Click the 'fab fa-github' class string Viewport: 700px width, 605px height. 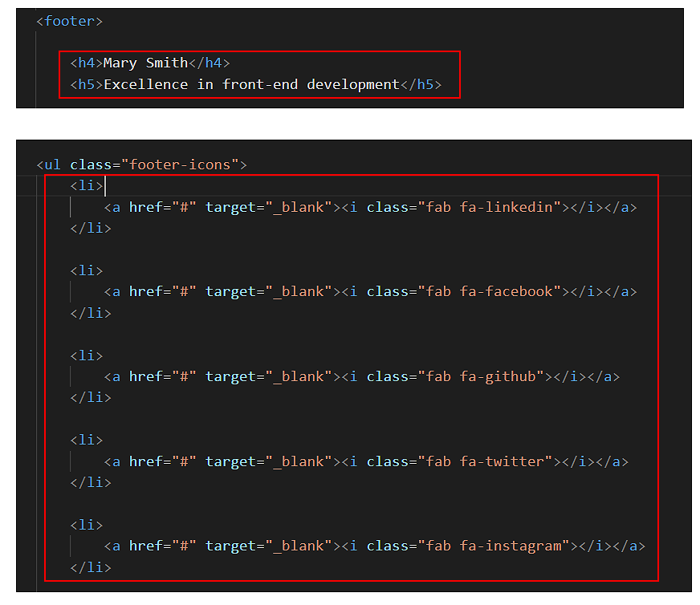pos(480,376)
